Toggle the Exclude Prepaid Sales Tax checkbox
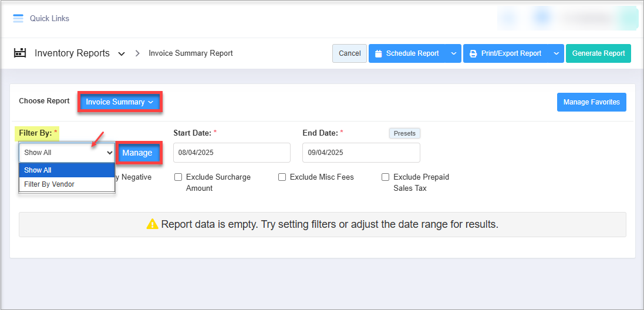644x310 pixels. 386,177
